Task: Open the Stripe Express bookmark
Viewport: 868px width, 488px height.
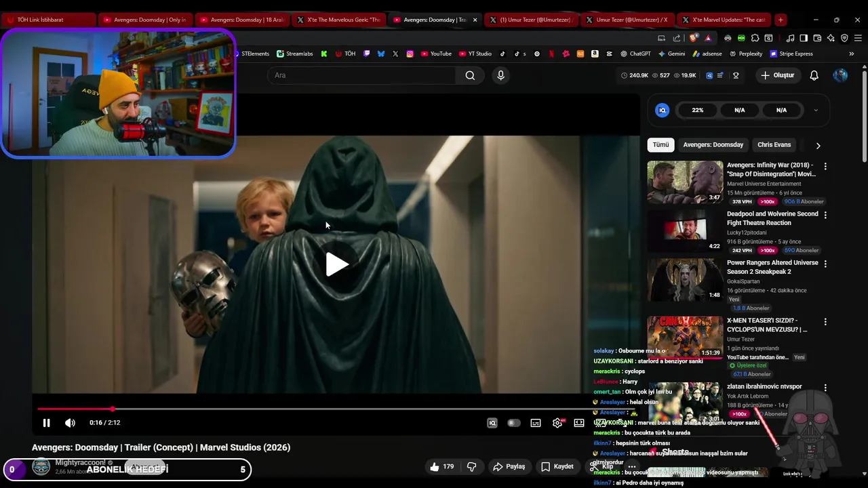Action: pyautogui.click(x=791, y=54)
